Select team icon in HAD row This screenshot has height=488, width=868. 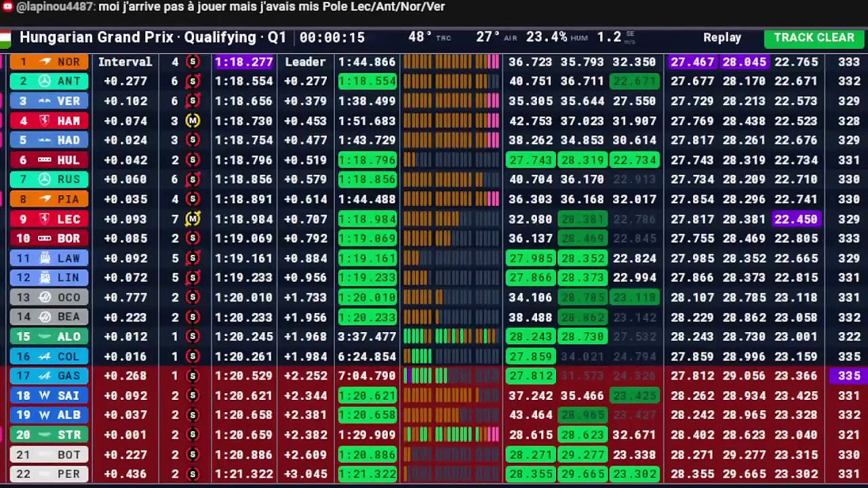point(45,140)
